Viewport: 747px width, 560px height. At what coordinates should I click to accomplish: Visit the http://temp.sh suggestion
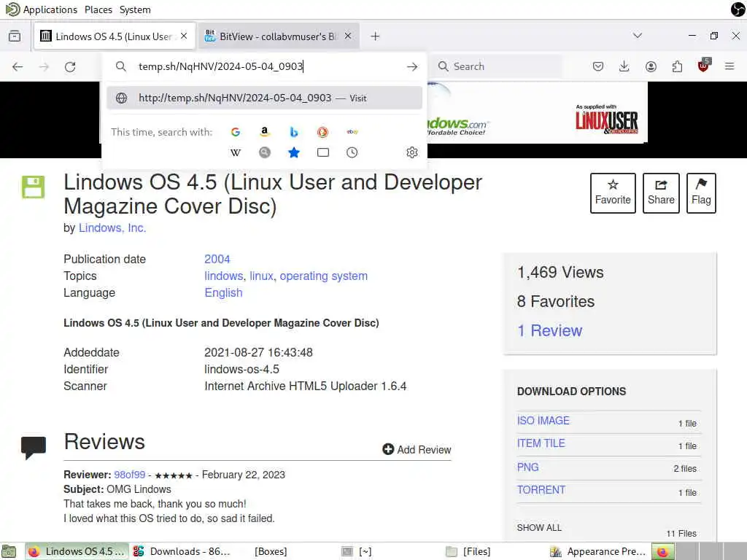tap(264, 98)
